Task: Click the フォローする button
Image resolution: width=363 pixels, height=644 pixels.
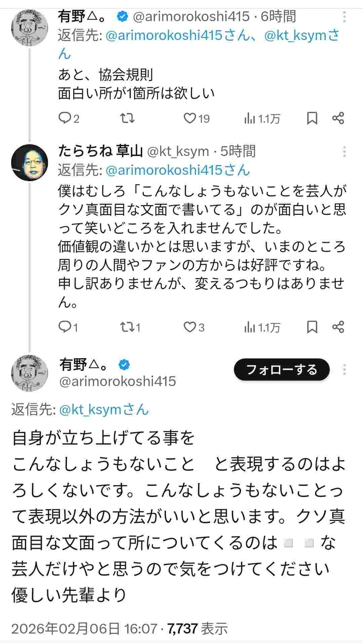Action: pyautogui.click(x=282, y=370)
